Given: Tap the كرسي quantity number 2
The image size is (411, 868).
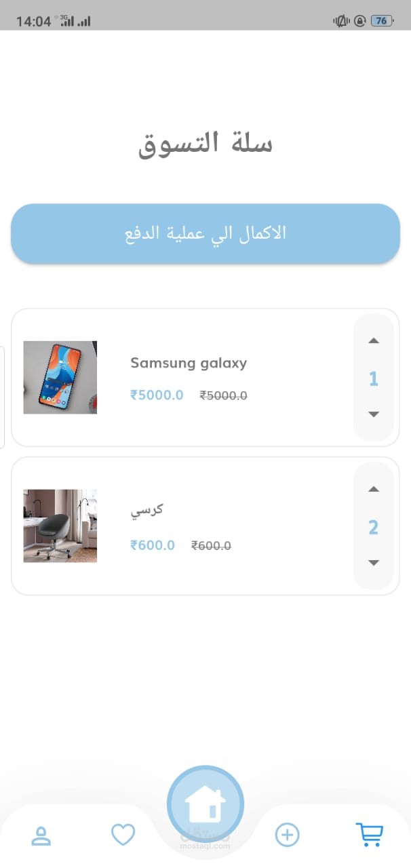Looking at the screenshot, I should point(374,528).
